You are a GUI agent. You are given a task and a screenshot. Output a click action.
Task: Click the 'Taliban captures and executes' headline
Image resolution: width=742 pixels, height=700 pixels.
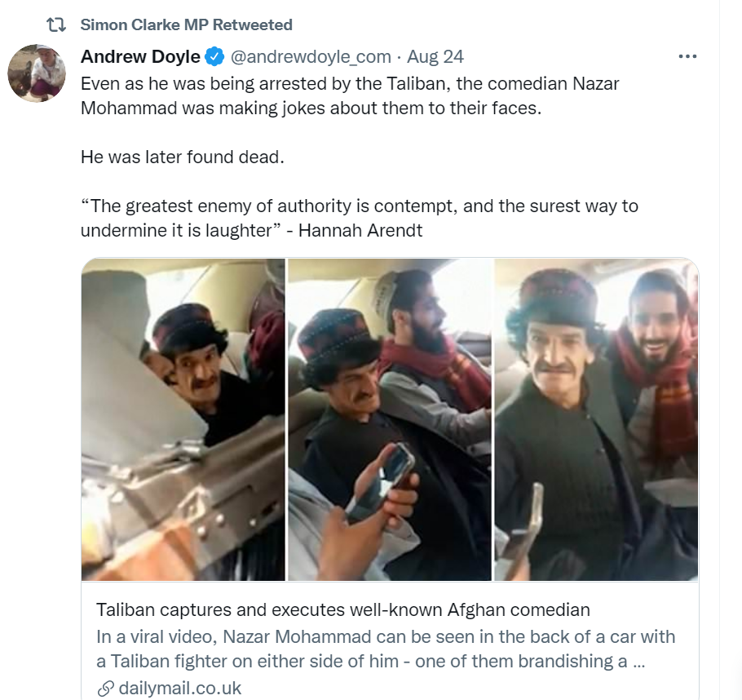pyautogui.click(x=343, y=609)
